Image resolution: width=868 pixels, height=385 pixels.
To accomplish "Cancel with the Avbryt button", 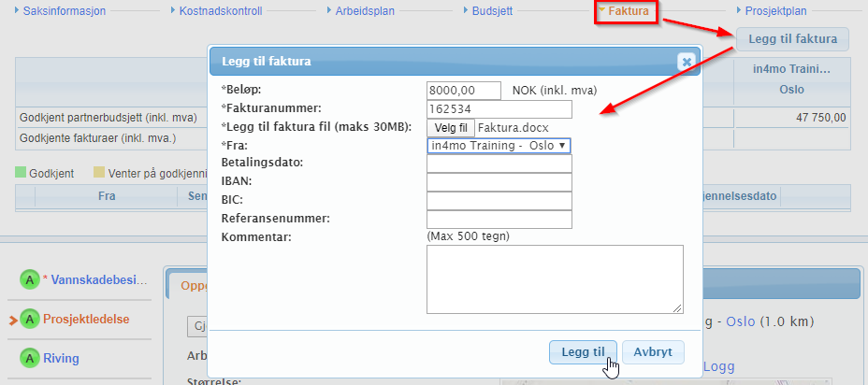I will click(653, 351).
